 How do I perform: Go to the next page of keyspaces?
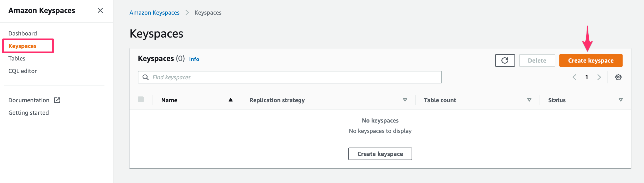pyautogui.click(x=599, y=77)
